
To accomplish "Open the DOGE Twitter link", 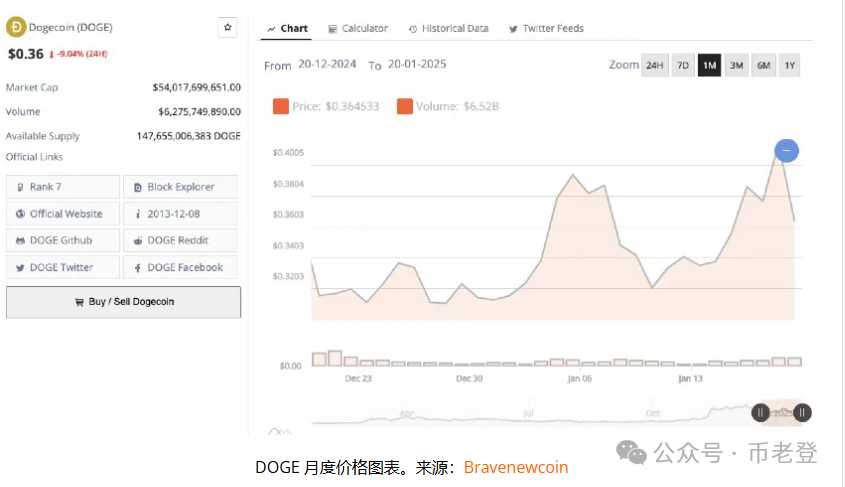I will (x=63, y=267).
